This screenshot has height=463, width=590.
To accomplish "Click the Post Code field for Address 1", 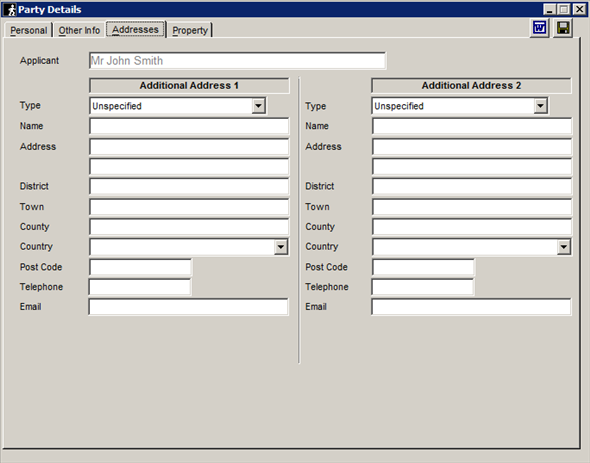I will pyautogui.click(x=140, y=267).
